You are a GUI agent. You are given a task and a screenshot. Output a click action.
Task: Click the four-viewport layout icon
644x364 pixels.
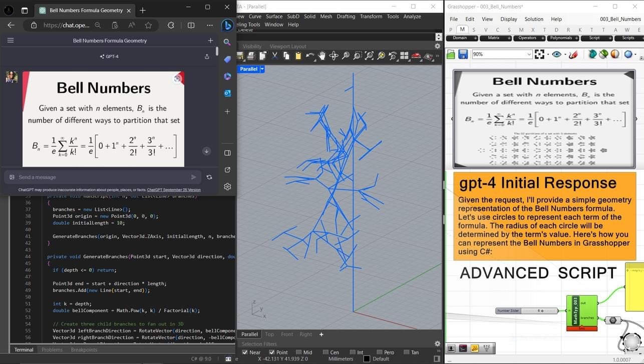404,56
